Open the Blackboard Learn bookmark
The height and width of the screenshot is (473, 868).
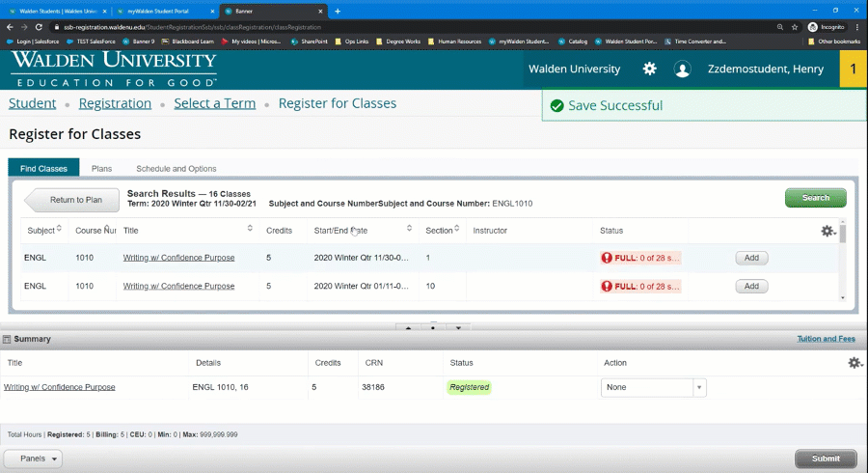(188, 41)
